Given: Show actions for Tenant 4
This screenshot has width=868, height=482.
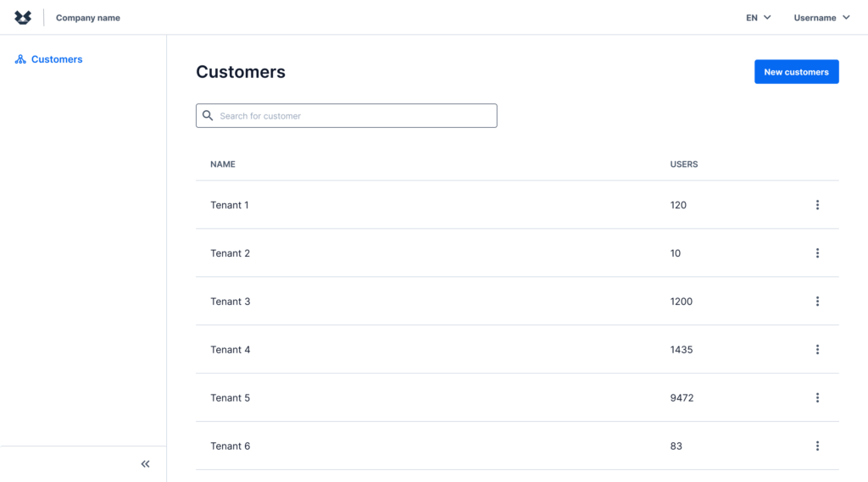Looking at the screenshot, I should (817, 350).
